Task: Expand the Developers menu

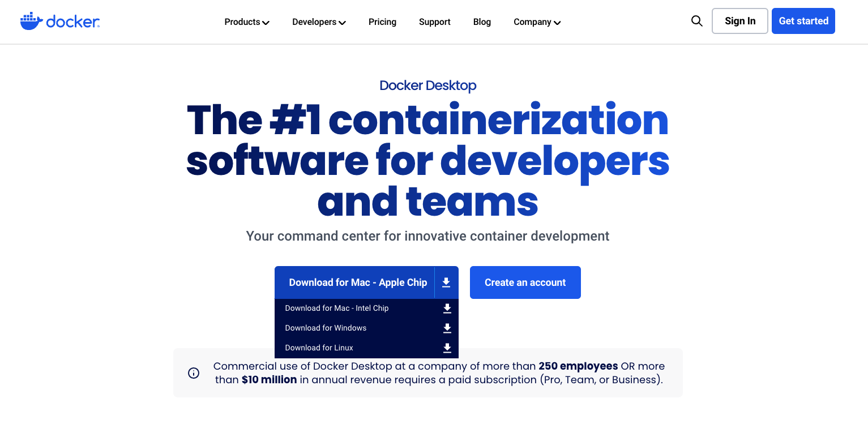Action: [x=319, y=22]
